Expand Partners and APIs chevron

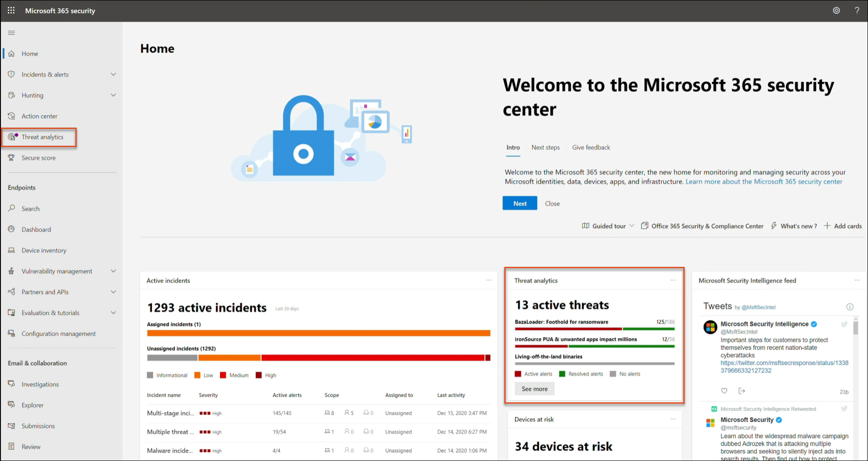[114, 292]
